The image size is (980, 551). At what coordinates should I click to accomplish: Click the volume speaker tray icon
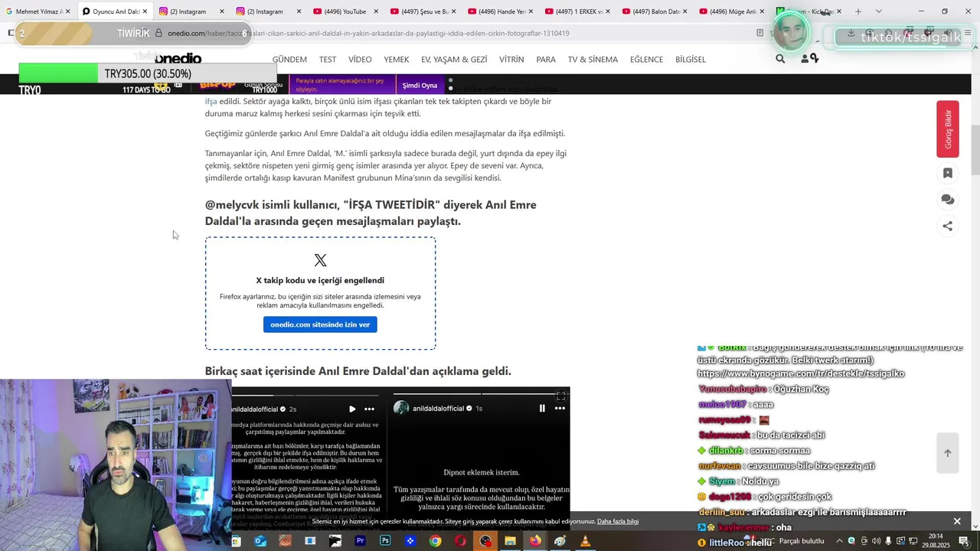coord(876,541)
